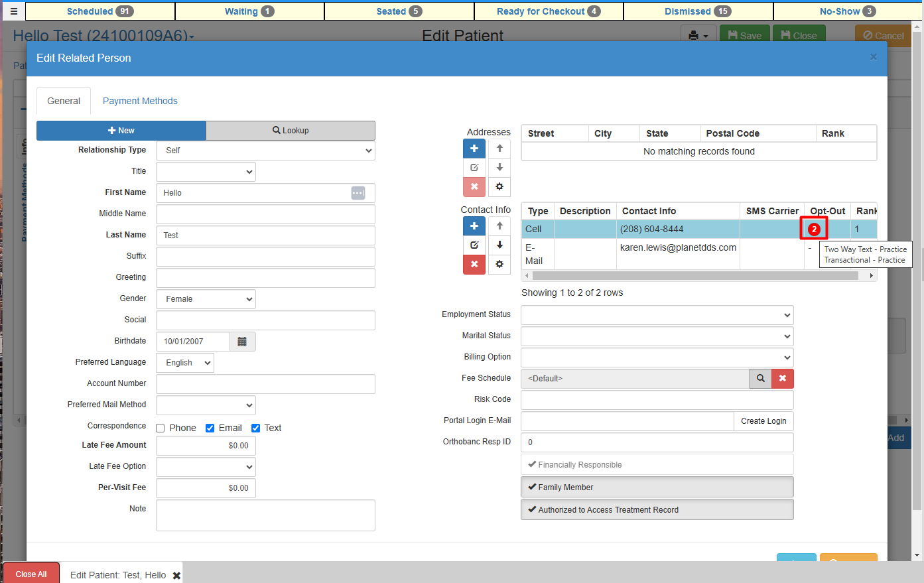Clear the Fee Schedule value

point(783,378)
